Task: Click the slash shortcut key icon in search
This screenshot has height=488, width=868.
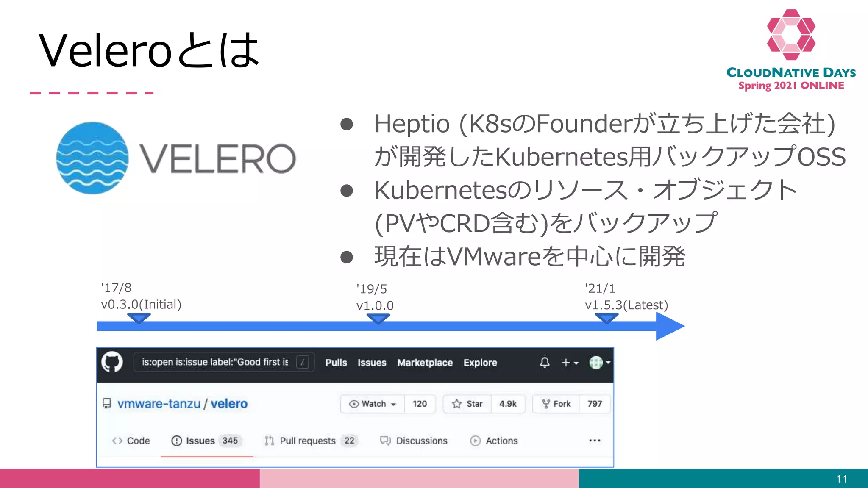Action: tap(303, 362)
